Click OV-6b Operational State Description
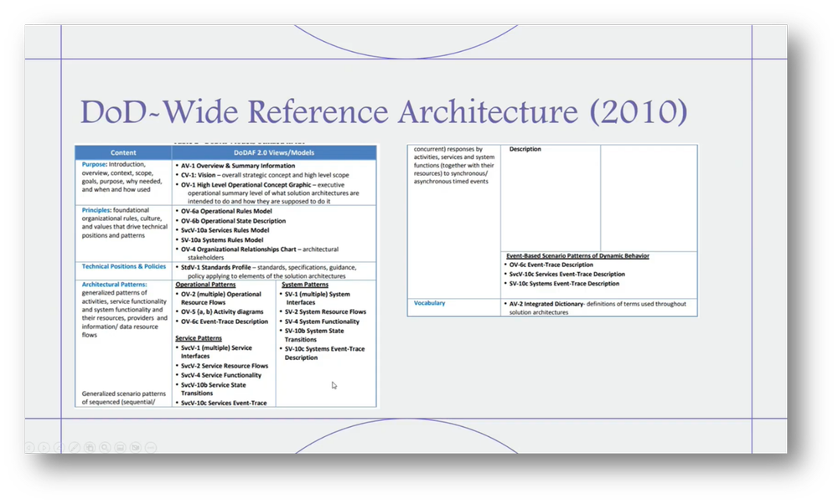 [x=233, y=221]
